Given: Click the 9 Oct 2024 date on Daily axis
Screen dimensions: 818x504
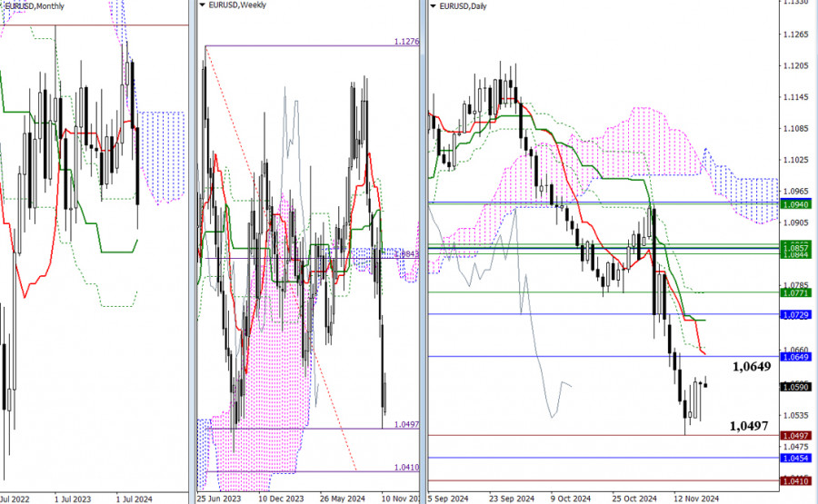Looking at the screenshot, I should pos(570,499).
